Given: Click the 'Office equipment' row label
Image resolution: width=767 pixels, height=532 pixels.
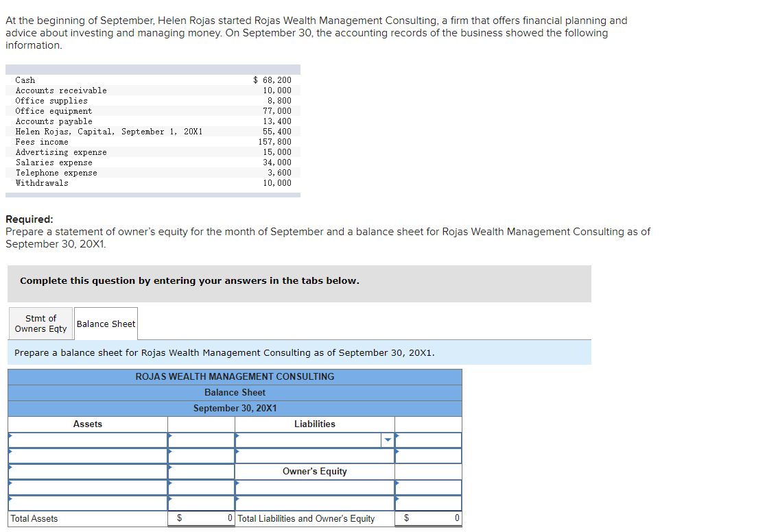Looking at the screenshot, I should (54, 111).
